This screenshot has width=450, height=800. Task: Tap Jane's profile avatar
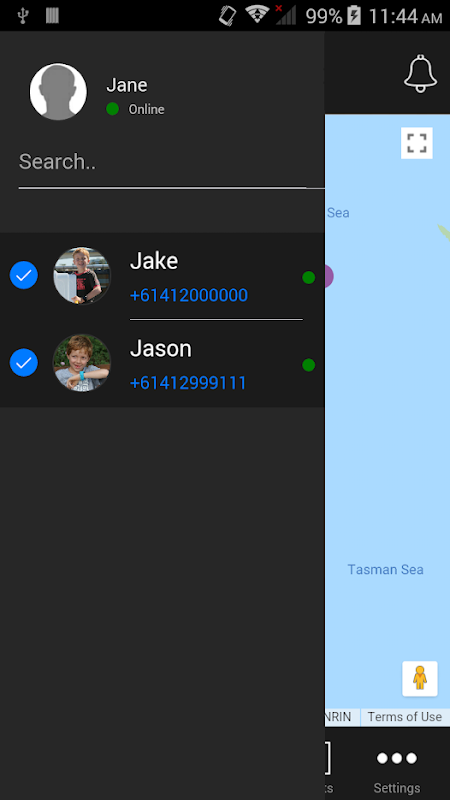(58, 92)
